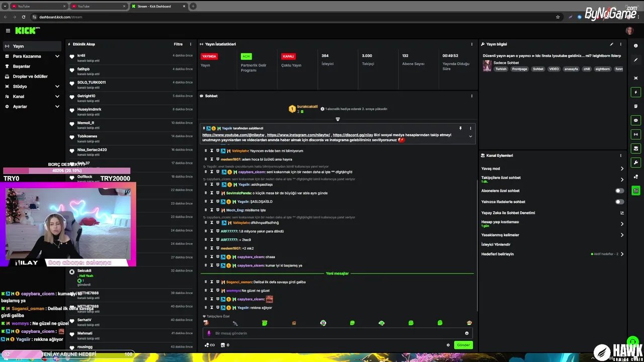This screenshot has height=362, width=644.
Task: Click the three-circles points icon in right toolbar
Action: click(636, 176)
